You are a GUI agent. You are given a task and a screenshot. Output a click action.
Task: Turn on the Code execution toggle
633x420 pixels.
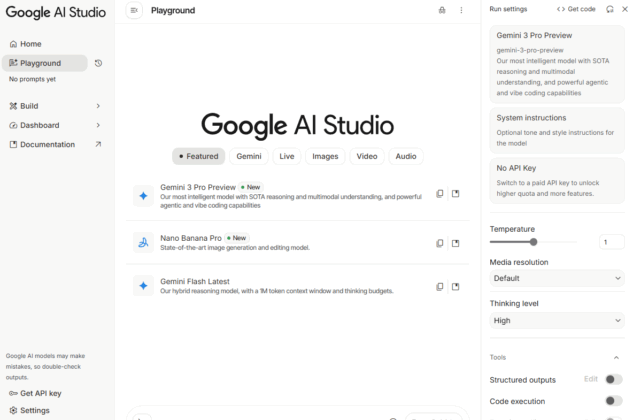tap(613, 402)
